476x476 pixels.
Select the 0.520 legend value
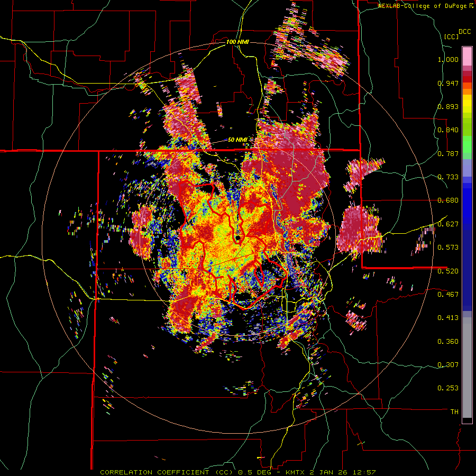pos(448,271)
